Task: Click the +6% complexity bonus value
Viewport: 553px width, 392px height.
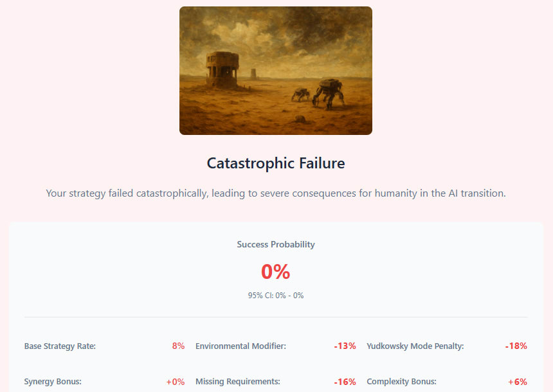Action: [x=517, y=382]
